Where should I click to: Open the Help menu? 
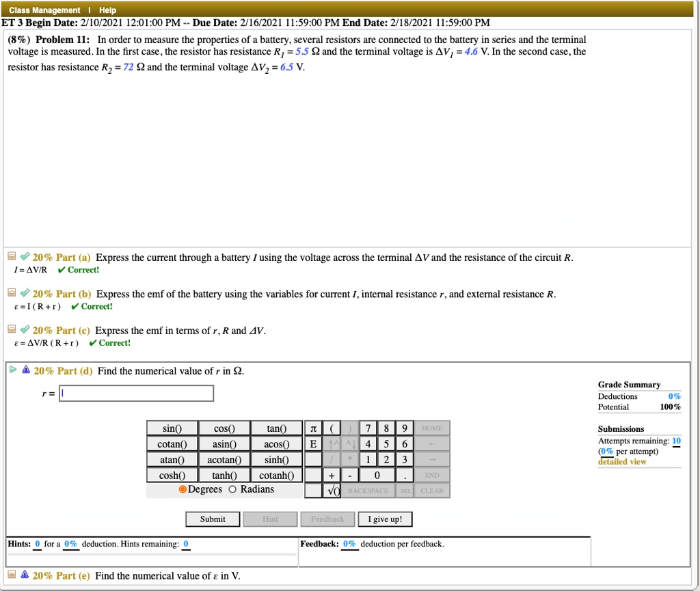pyautogui.click(x=107, y=10)
